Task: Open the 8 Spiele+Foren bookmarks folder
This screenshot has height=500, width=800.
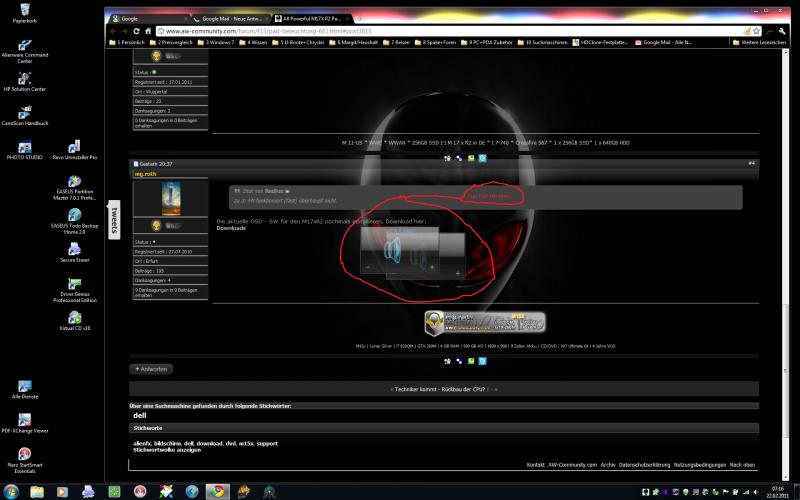Action: coord(435,42)
